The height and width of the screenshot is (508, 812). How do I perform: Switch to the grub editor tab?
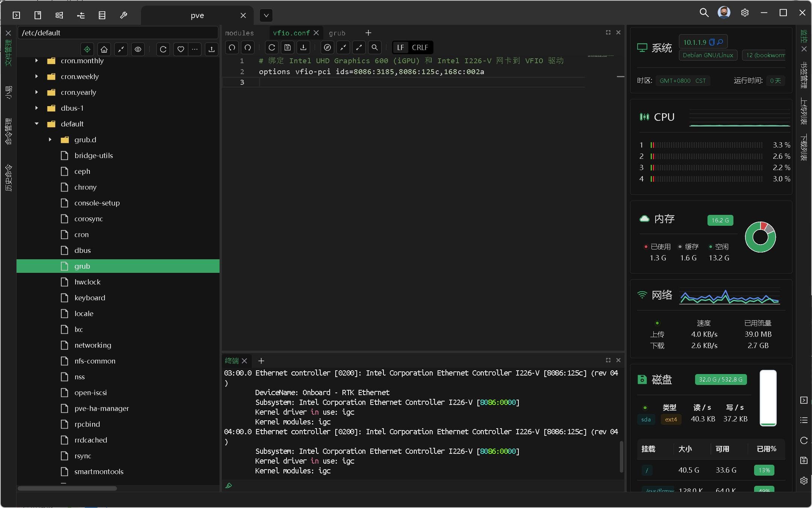[x=337, y=33]
